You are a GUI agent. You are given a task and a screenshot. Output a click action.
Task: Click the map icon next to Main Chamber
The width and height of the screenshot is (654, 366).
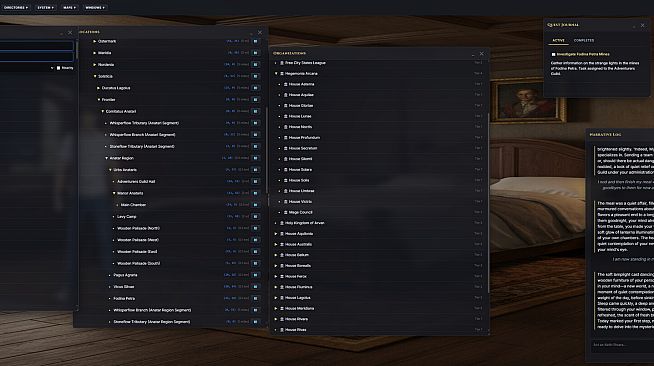(255, 205)
